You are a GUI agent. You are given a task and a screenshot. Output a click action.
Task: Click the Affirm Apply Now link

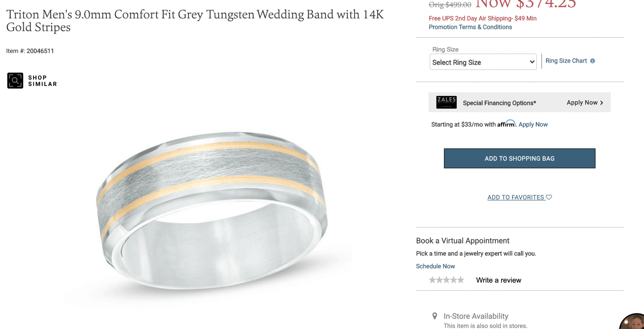(533, 124)
